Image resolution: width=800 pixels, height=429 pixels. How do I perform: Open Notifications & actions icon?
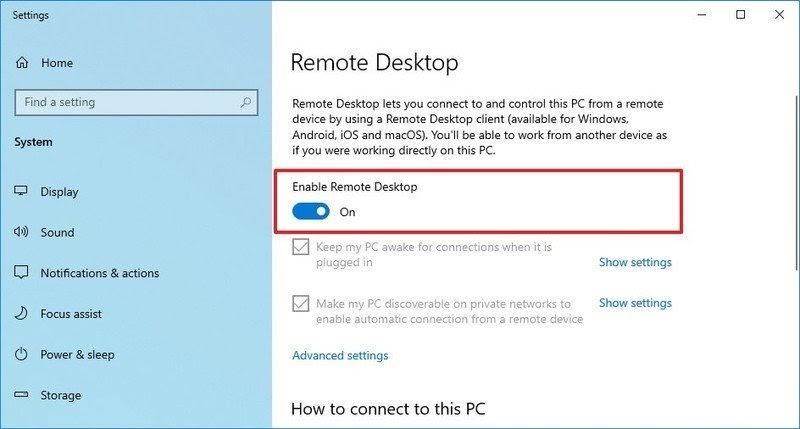21,273
